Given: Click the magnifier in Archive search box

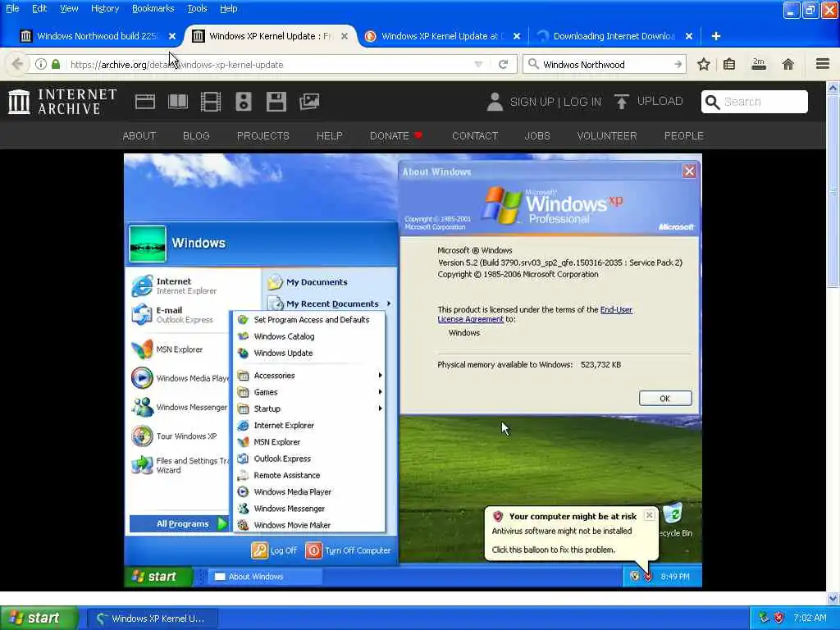Looking at the screenshot, I should coord(712,102).
